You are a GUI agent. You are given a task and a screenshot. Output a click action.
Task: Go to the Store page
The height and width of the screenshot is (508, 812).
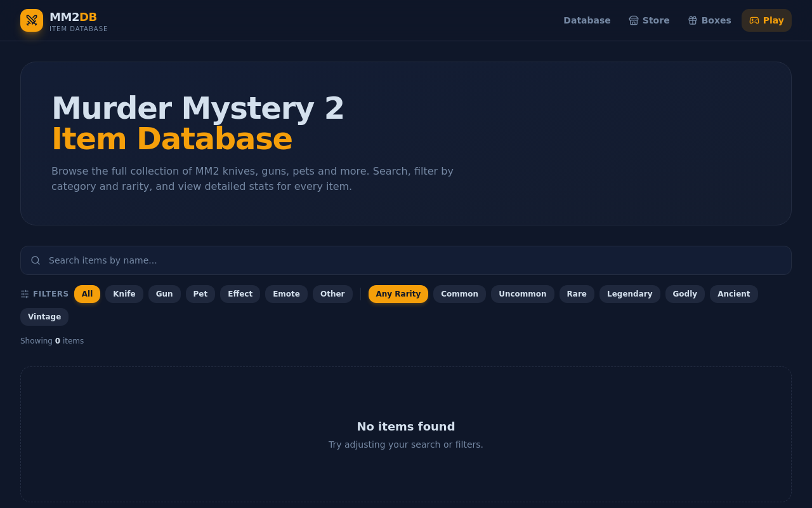[649, 20]
